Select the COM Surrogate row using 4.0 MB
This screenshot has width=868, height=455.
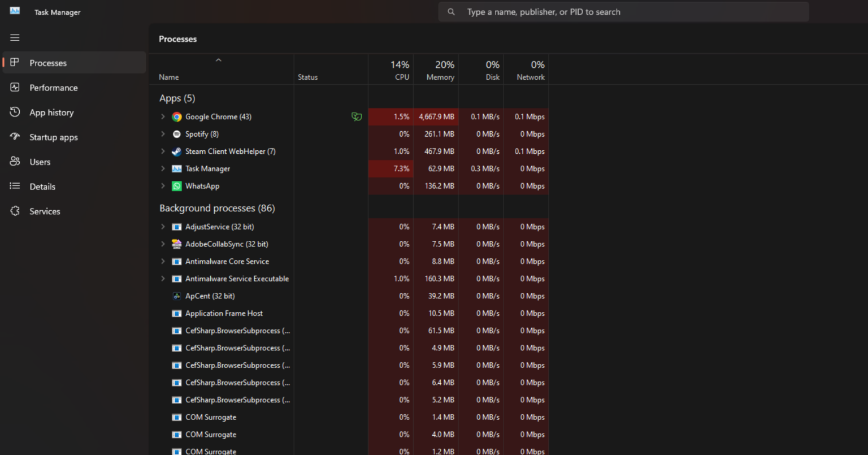(349, 435)
